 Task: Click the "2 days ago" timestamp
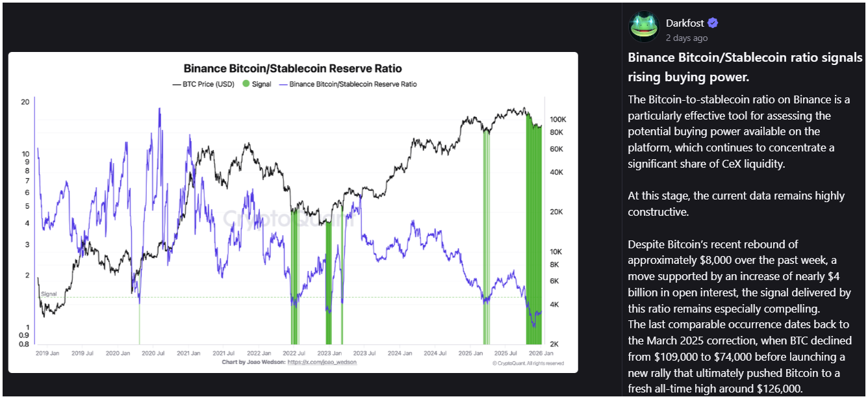pos(687,38)
